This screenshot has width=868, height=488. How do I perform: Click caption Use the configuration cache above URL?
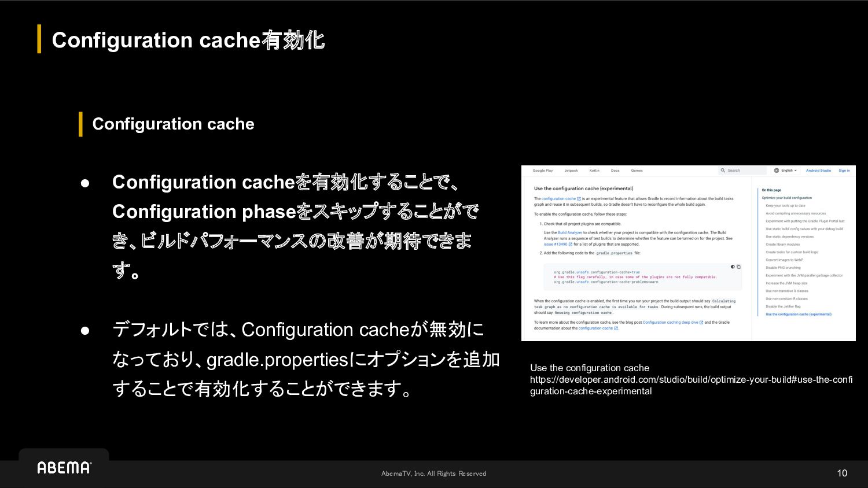(x=589, y=368)
